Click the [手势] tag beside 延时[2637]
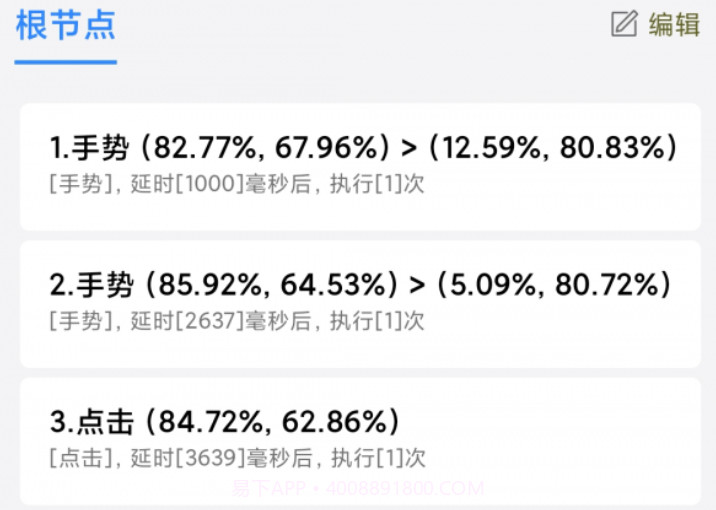This screenshot has width=716, height=510. (x=78, y=321)
